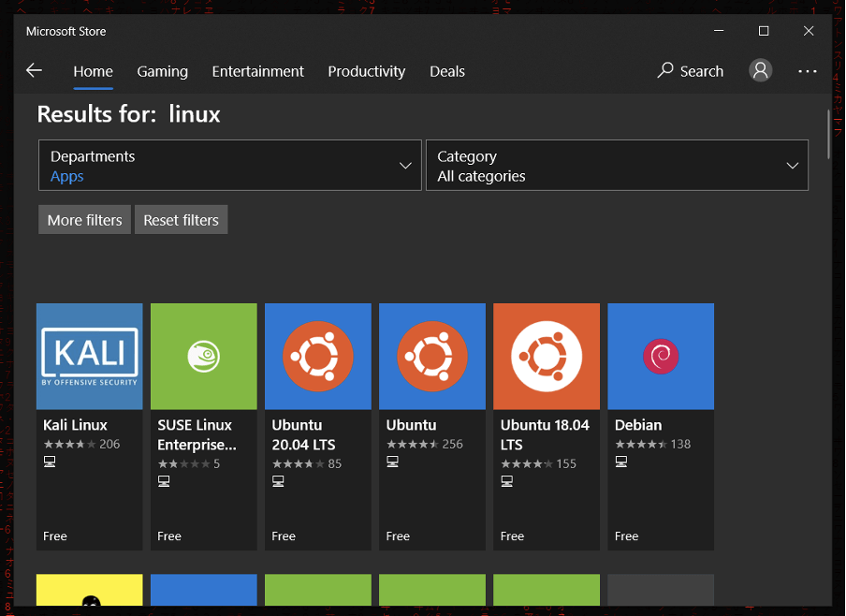
Task: Go to the Entertainment tab
Action: point(258,71)
